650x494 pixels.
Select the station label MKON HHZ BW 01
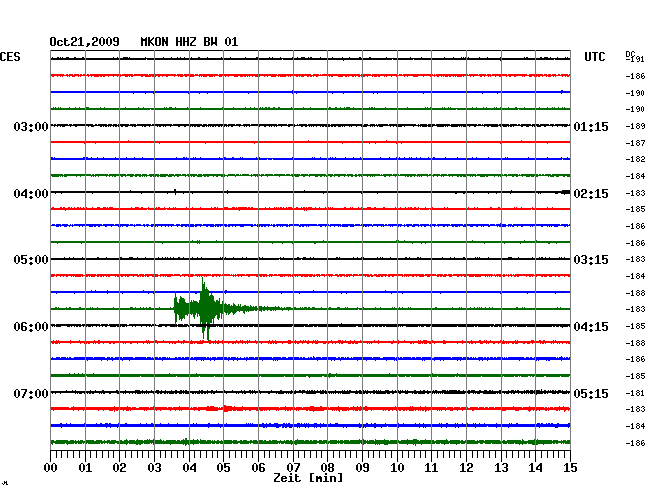(189, 42)
